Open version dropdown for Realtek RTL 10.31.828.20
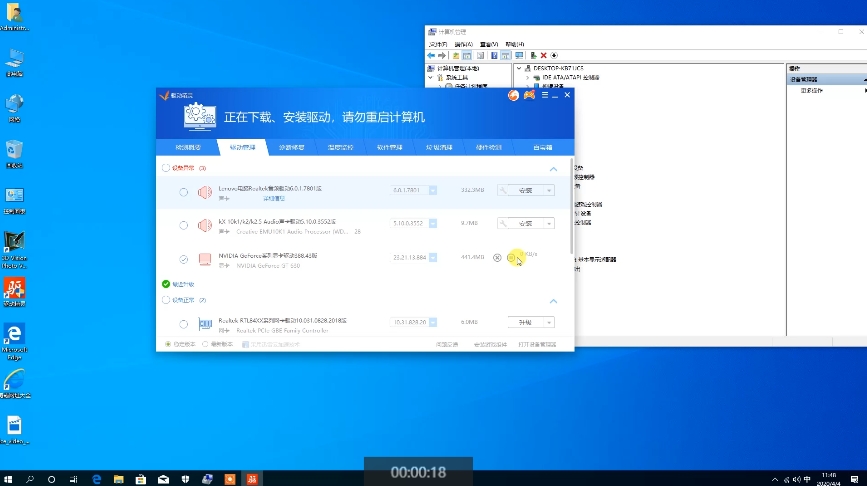The image size is (867, 486). [x=433, y=322]
